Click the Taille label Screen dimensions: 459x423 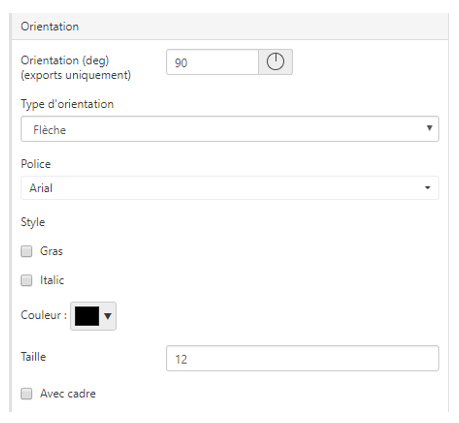33,357
